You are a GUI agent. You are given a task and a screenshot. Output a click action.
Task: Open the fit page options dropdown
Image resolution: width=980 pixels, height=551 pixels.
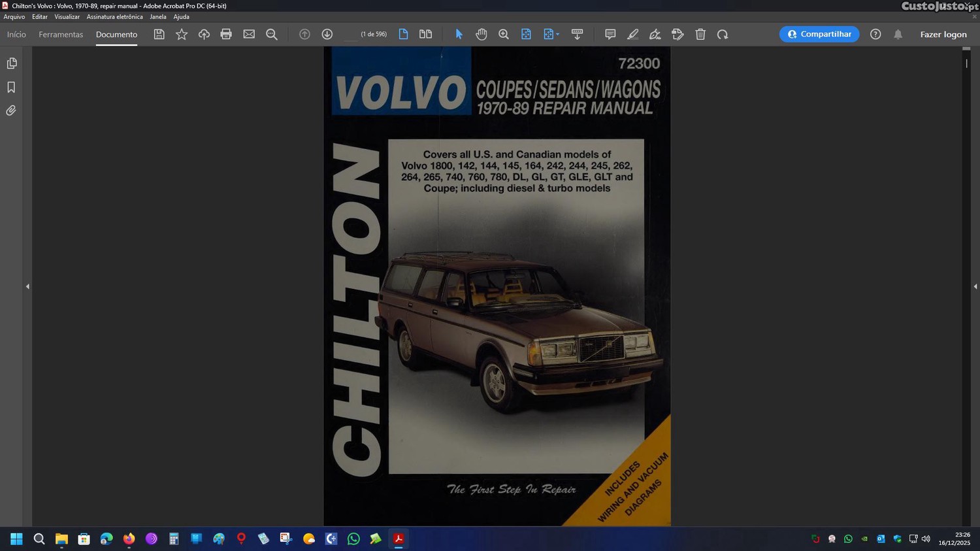click(x=557, y=34)
